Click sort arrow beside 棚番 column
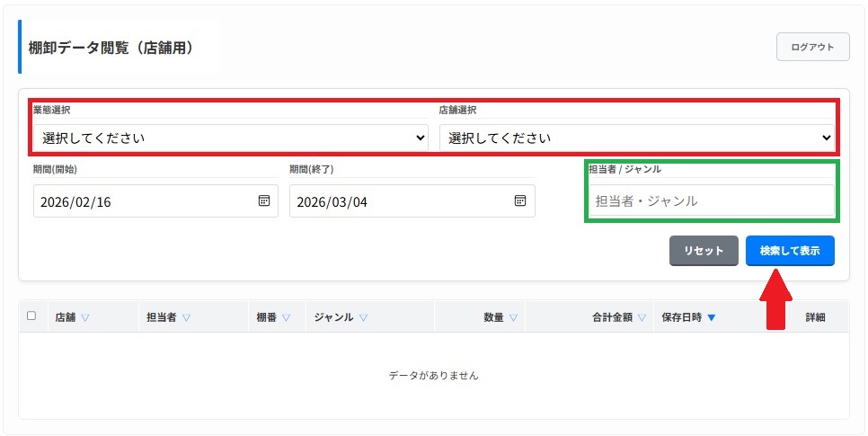868x436 pixels. [x=286, y=317]
